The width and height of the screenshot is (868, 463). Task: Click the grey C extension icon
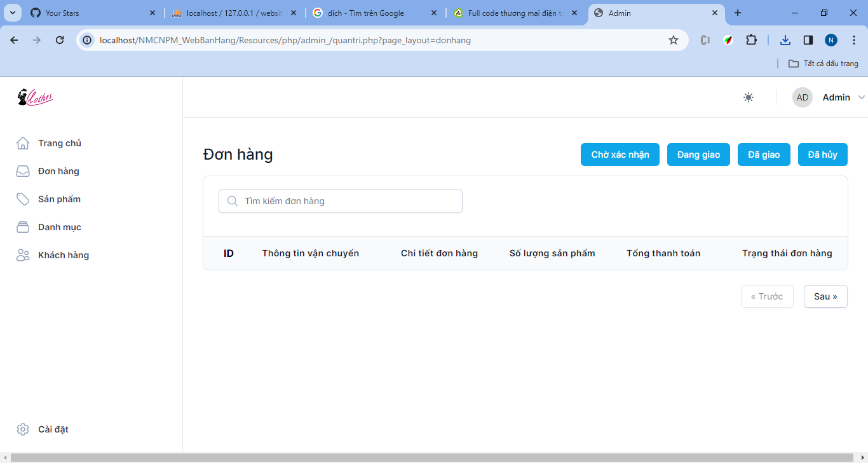(705, 40)
